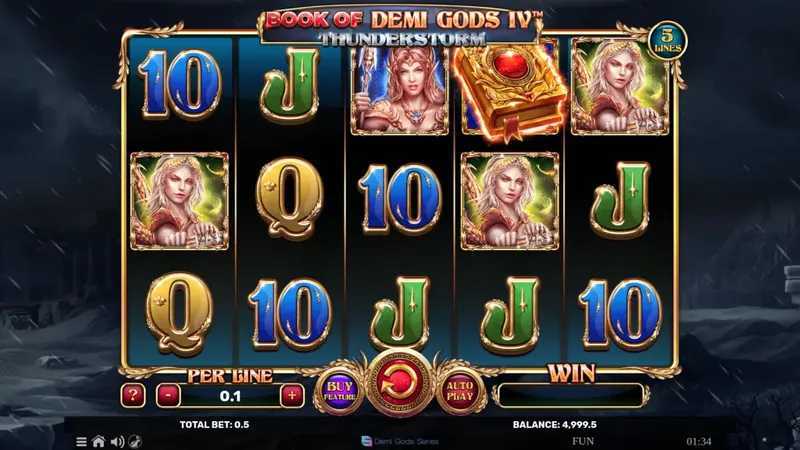Viewport: 800px width, 450px height.
Task: Click the green J symbol on reel five
Action: click(620, 199)
